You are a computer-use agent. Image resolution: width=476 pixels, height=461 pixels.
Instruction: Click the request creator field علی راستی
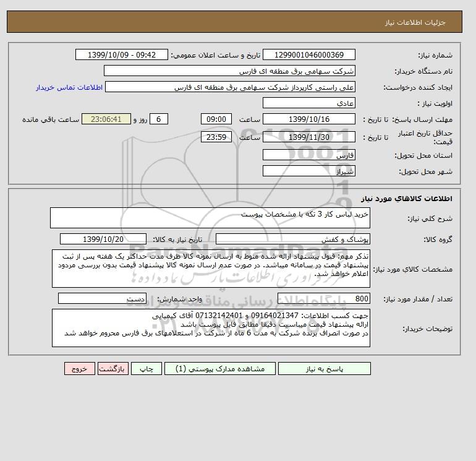tap(230, 87)
